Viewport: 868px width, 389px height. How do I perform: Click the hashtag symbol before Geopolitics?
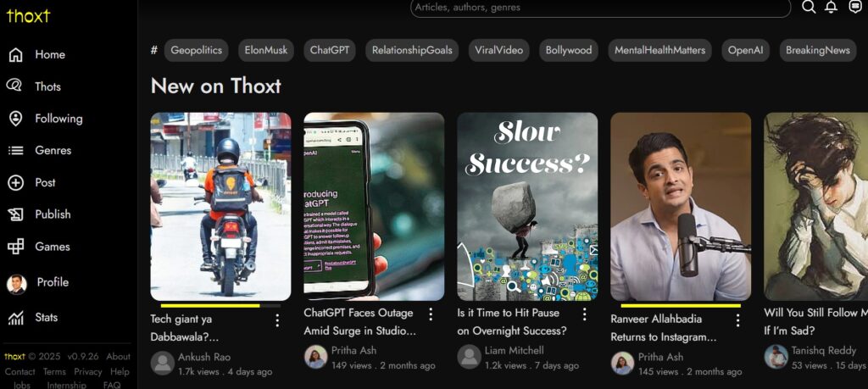[154, 50]
